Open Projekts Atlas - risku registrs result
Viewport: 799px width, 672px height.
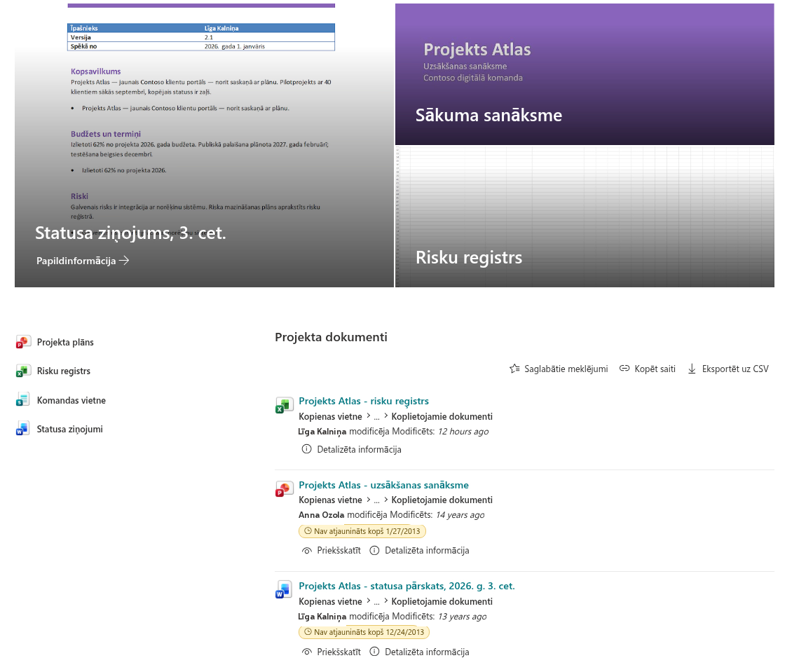pyautogui.click(x=364, y=401)
